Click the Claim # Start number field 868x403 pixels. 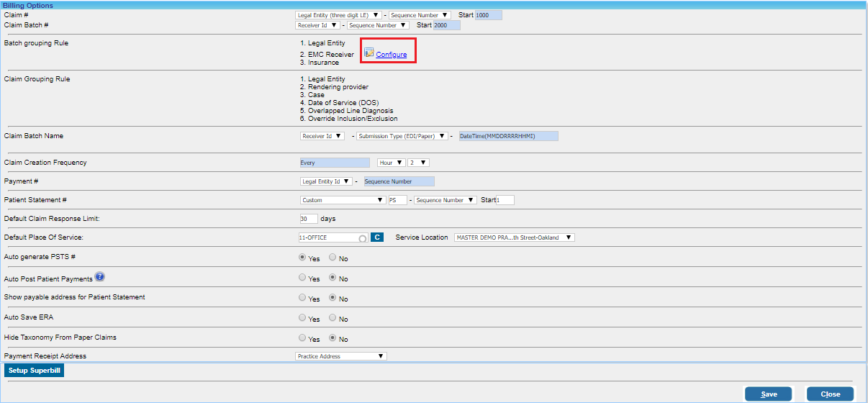coord(488,15)
